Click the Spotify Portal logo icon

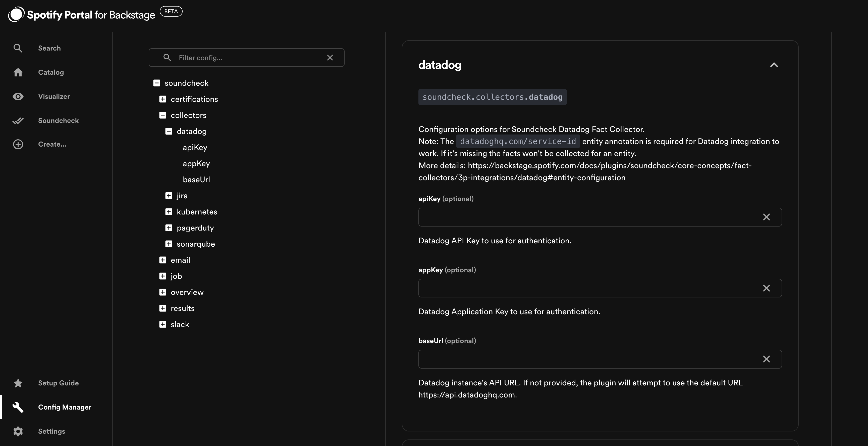16,15
